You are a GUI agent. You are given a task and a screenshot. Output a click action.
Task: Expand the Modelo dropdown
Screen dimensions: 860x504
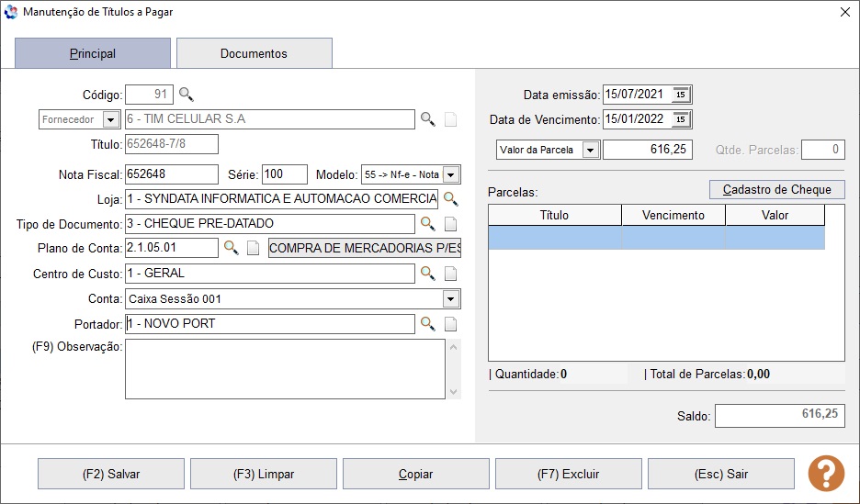coord(451,174)
